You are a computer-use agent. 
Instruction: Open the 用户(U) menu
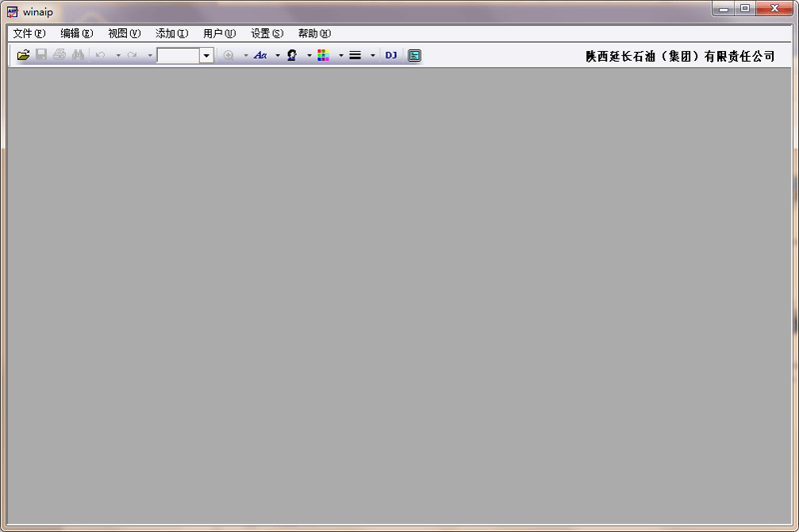tap(219, 33)
